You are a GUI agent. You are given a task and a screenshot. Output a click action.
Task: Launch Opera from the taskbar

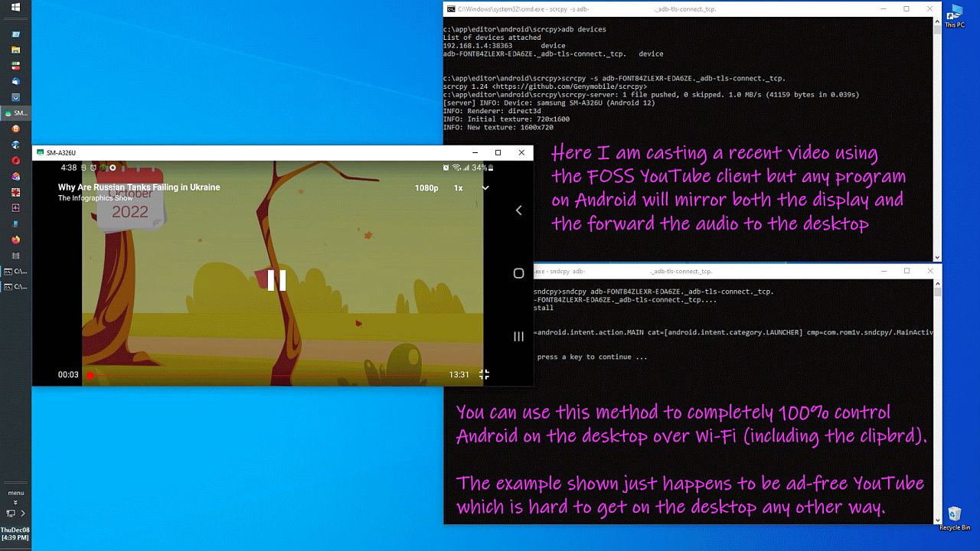pyautogui.click(x=15, y=161)
